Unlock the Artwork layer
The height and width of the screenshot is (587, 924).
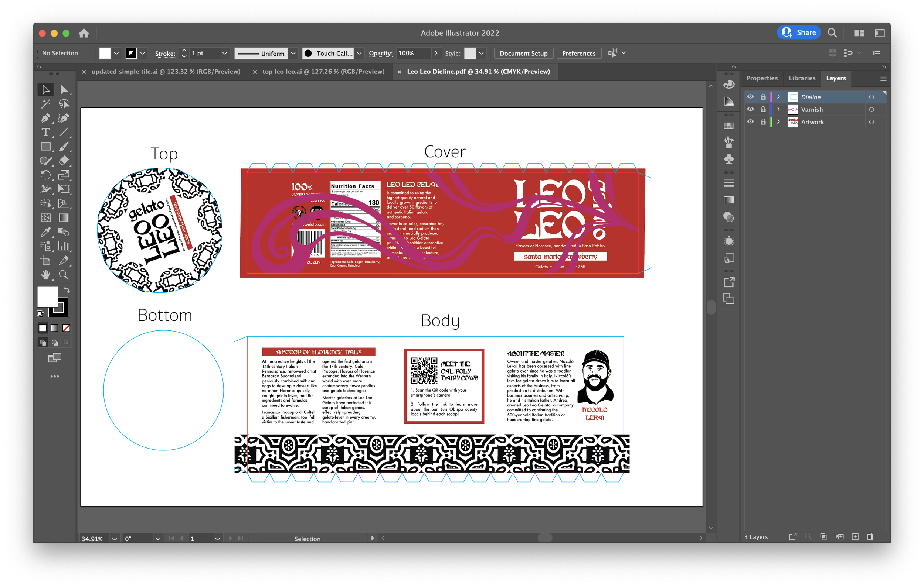tap(763, 122)
